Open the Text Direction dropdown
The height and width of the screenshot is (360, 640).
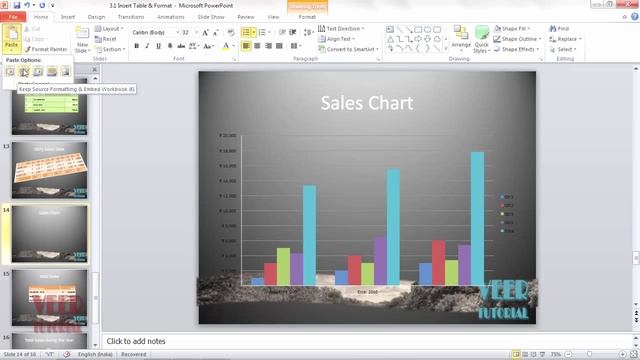(341, 29)
